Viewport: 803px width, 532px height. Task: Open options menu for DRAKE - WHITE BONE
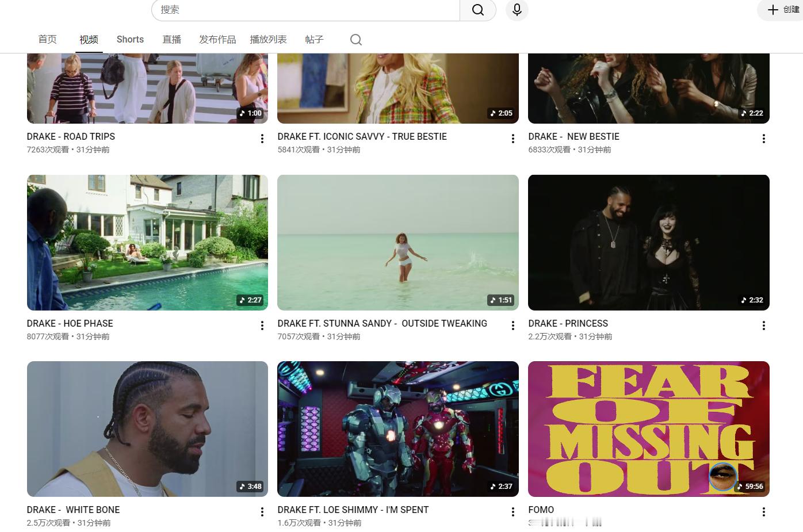click(x=262, y=512)
